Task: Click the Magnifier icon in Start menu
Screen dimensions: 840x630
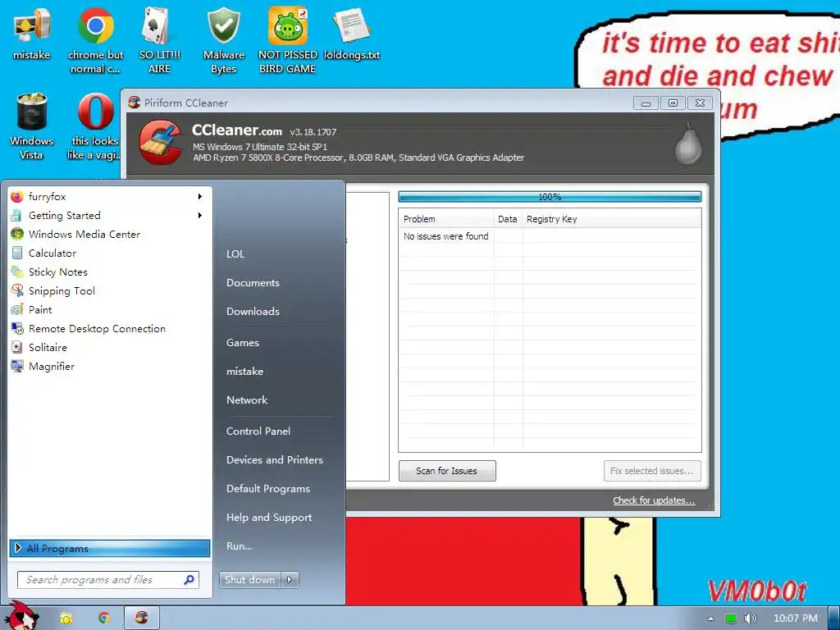Action: click(17, 367)
